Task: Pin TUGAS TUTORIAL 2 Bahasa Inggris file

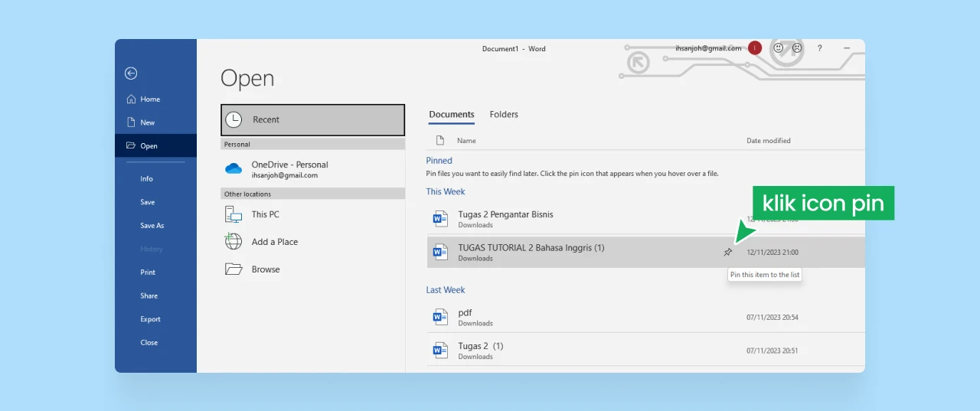Action: point(728,252)
